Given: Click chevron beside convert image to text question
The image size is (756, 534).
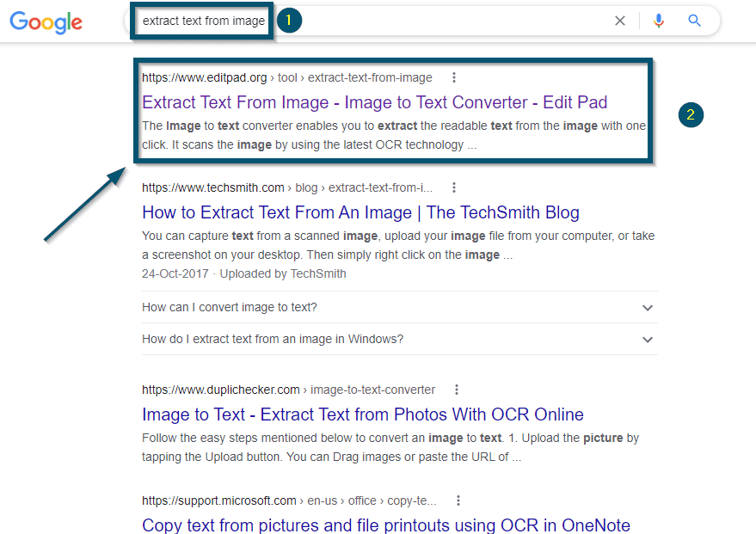Looking at the screenshot, I should pyautogui.click(x=648, y=308).
